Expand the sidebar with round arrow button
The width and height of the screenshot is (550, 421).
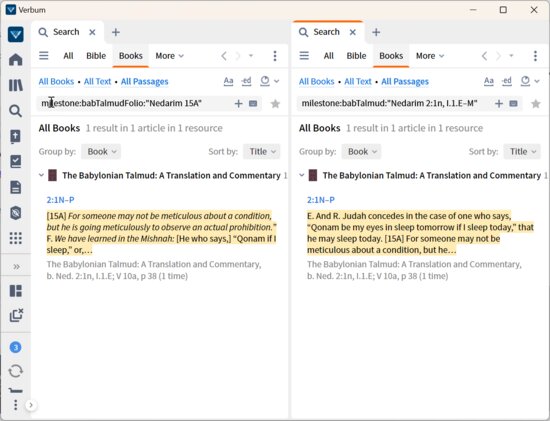coord(31,405)
